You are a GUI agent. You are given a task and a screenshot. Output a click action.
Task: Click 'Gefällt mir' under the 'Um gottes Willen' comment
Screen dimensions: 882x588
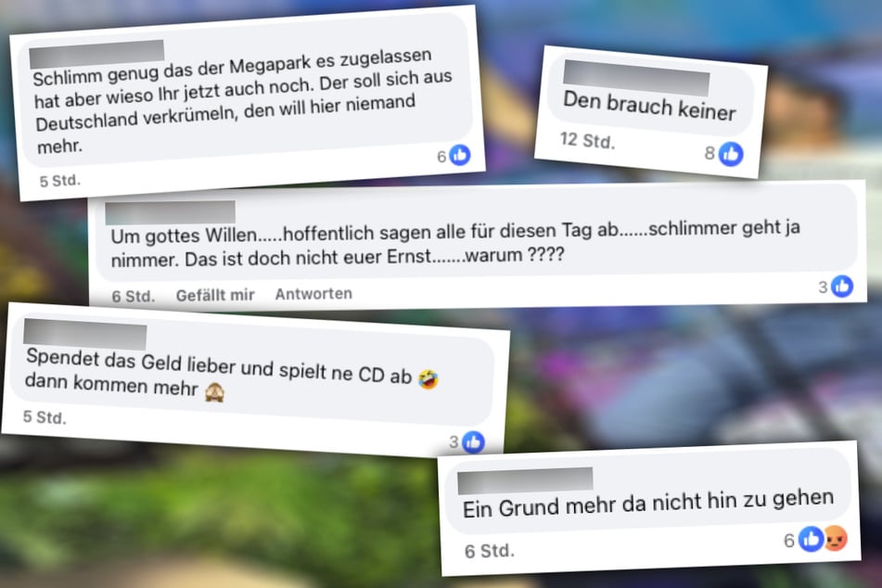(x=215, y=295)
